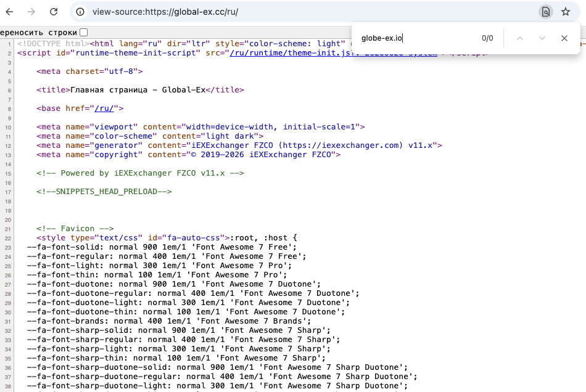Open the find-in-page search icon
586x392 pixels.
click(x=546, y=12)
